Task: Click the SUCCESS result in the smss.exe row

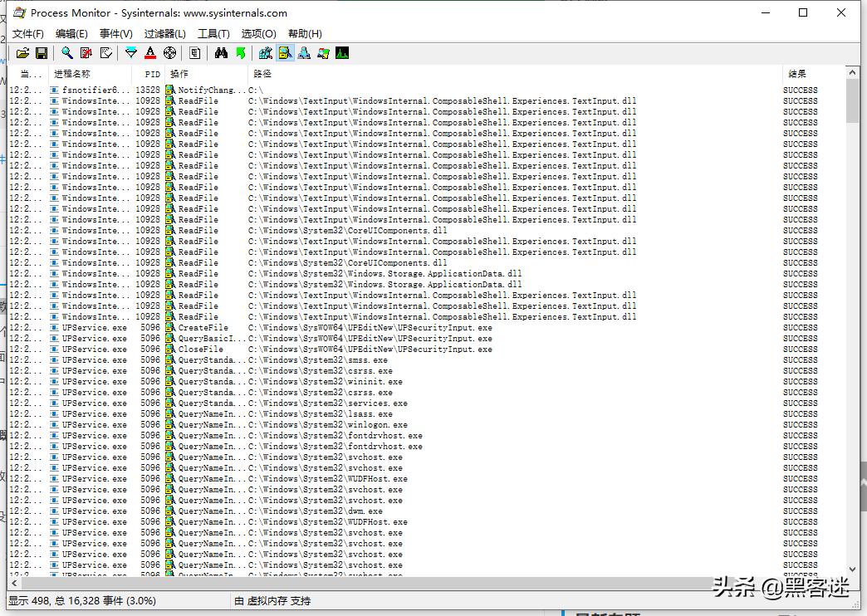Action: [800, 360]
